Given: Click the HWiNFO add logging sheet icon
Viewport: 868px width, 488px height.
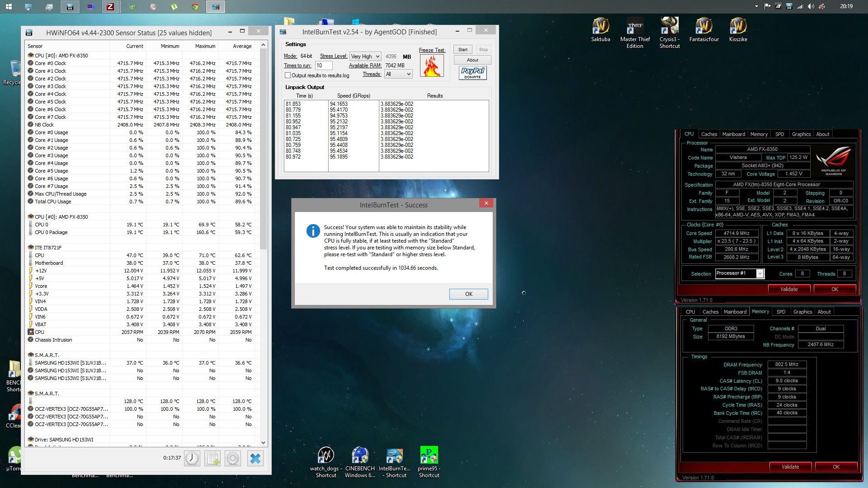Looking at the screenshot, I should (212, 458).
